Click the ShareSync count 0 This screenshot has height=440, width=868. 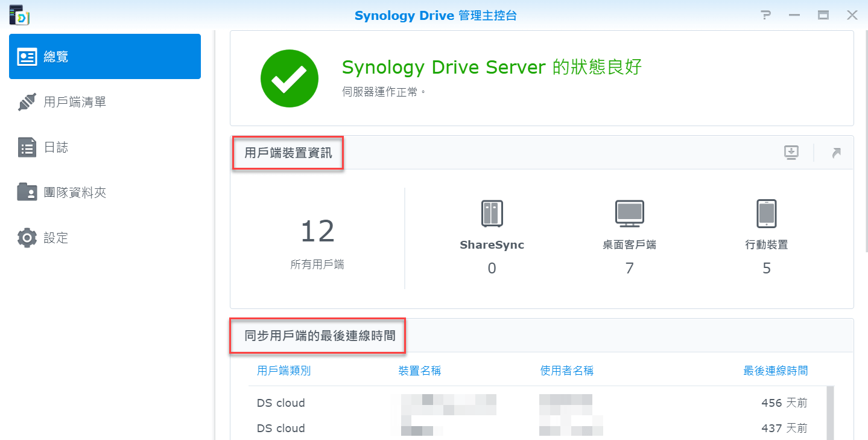click(x=492, y=269)
